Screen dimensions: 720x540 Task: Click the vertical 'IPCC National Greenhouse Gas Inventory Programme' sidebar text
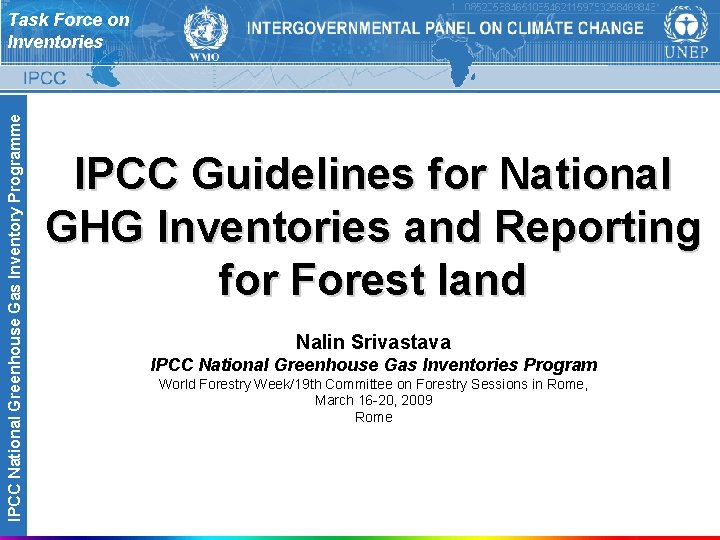coord(14,318)
